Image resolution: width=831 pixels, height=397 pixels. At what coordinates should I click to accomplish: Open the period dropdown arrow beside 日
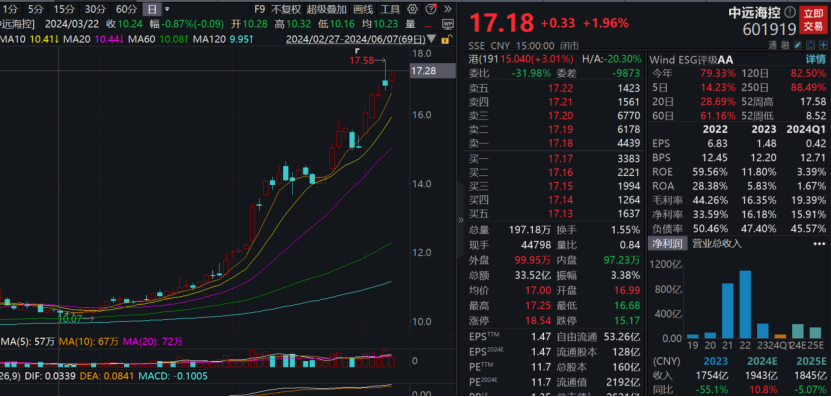(167, 9)
